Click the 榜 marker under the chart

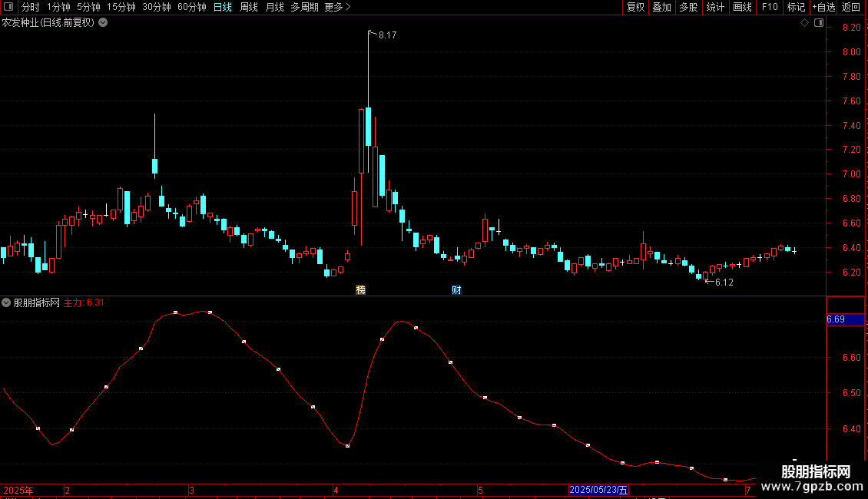point(361,290)
